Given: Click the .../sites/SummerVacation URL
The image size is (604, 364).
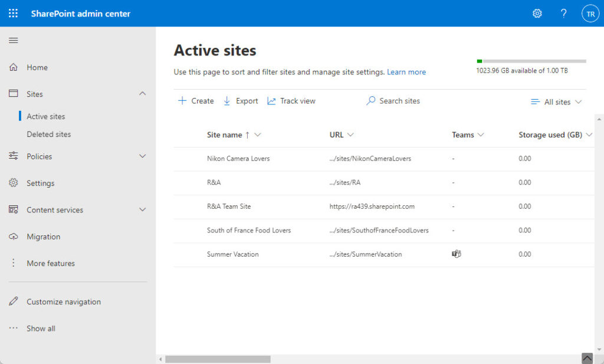Looking at the screenshot, I should [x=366, y=254].
